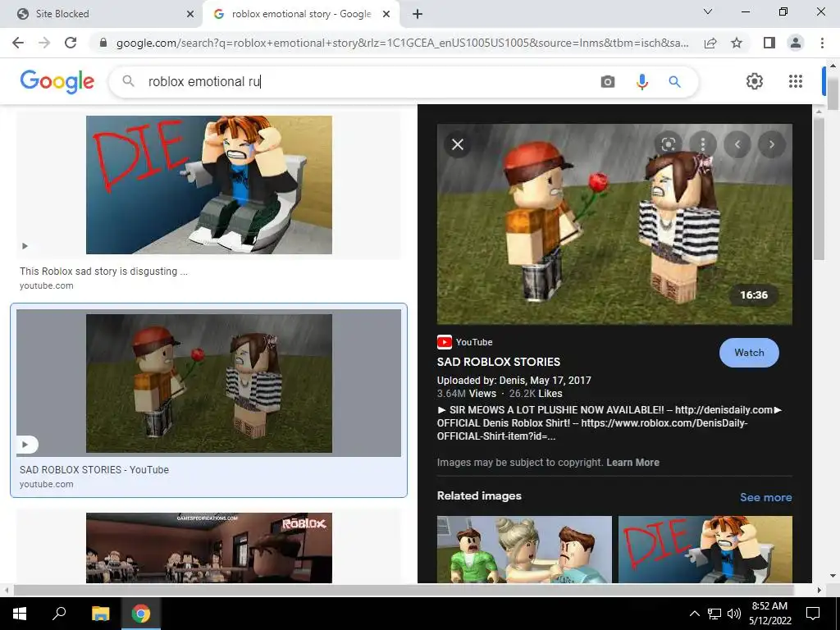
Task: Click play icon on DIE result
Action: click(25, 246)
